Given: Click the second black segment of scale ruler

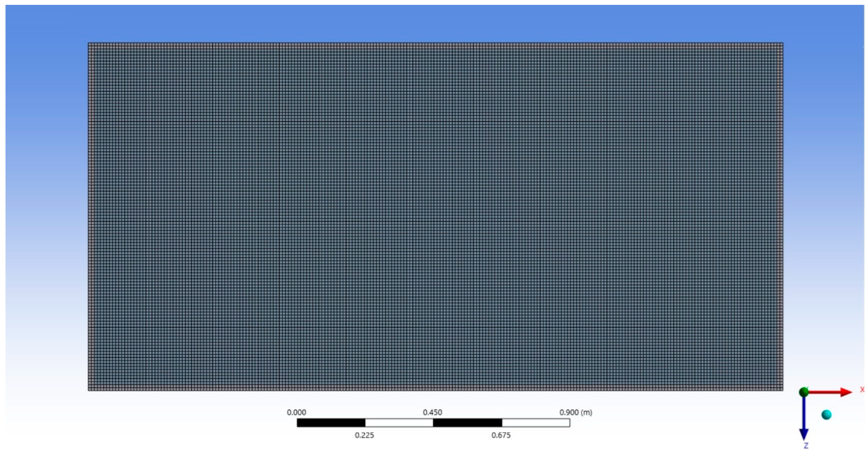Looking at the screenshot, I should coord(467,423).
